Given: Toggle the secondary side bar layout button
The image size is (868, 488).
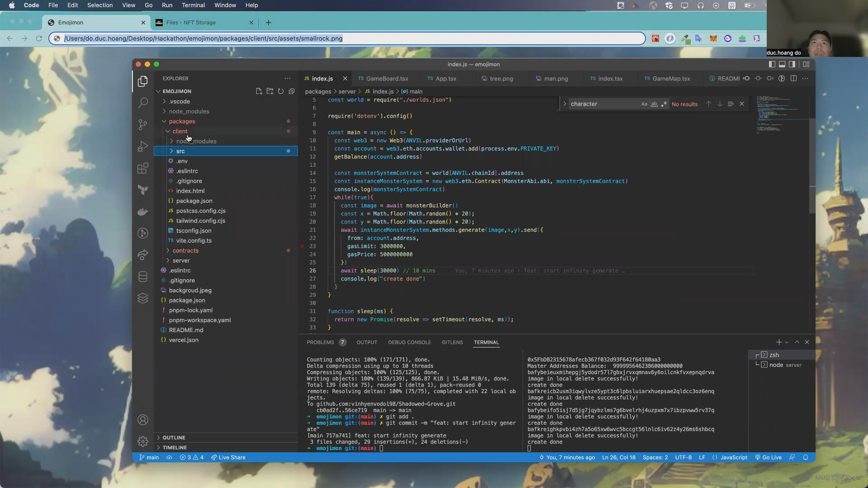Looking at the screenshot, I should click(792, 64).
